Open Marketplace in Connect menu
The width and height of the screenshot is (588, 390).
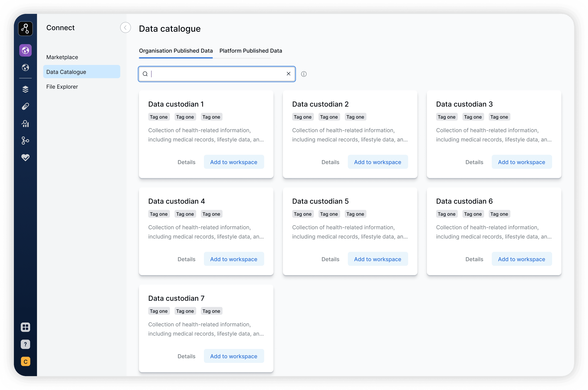(62, 57)
